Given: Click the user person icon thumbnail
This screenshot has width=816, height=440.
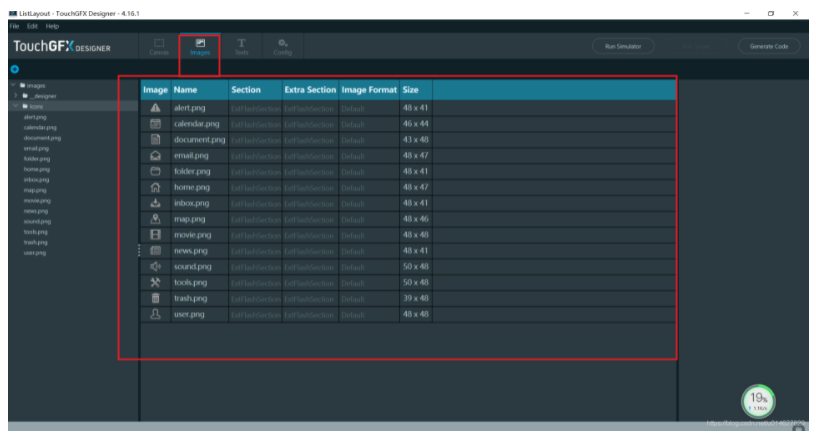Looking at the screenshot, I should coord(155,315).
